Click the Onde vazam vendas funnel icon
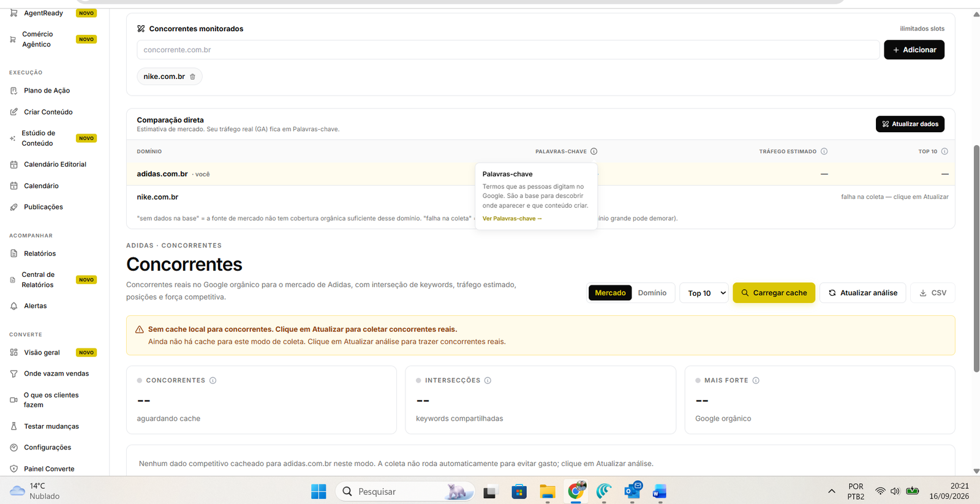980x504 pixels. point(13,374)
